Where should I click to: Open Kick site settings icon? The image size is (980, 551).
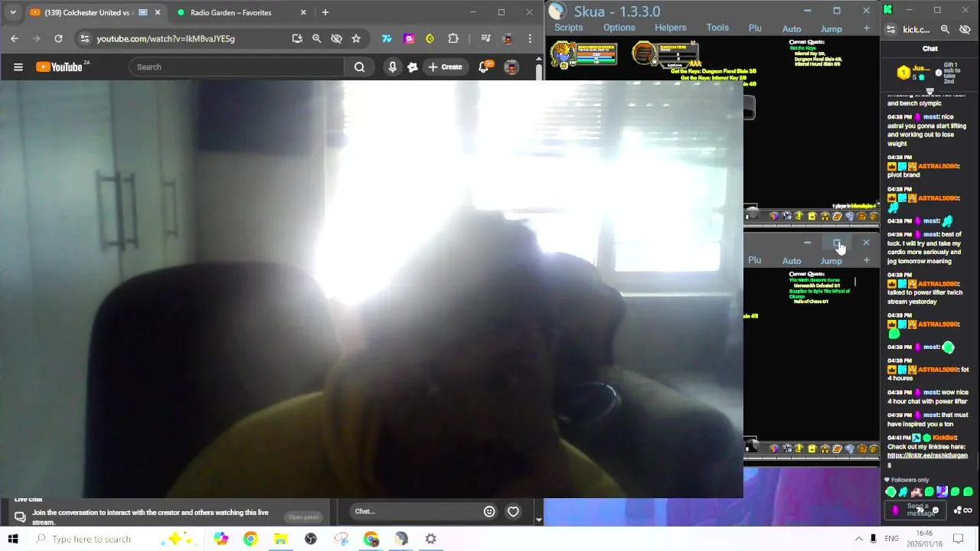tap(890, 29)
